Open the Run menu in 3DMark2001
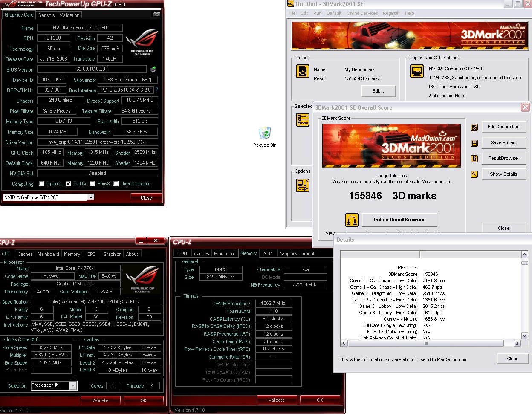Image resolution: width=532 pixels, height=414 pixels. (317, 13)
